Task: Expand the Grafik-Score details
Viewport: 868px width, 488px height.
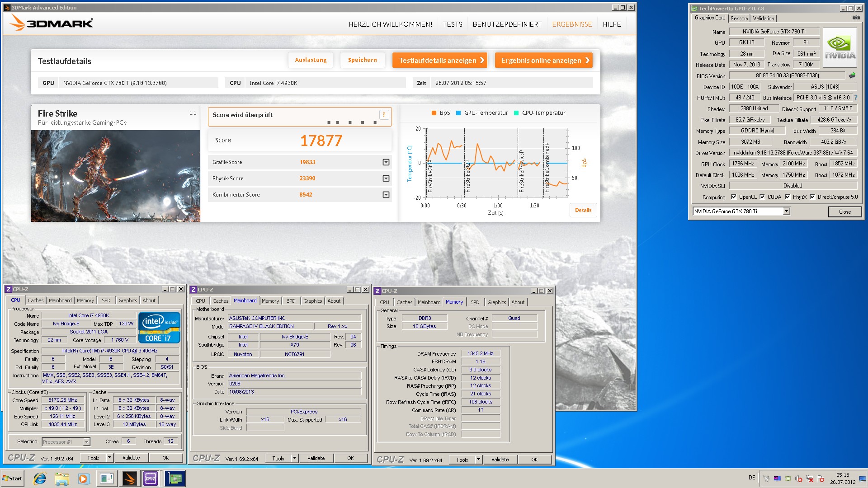Action: 386,162
